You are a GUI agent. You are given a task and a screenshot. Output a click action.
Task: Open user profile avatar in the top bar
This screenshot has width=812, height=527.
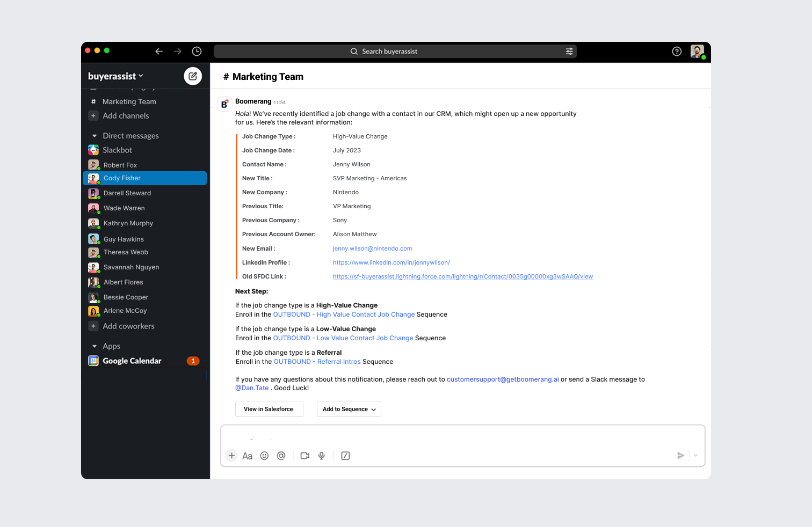697,52
